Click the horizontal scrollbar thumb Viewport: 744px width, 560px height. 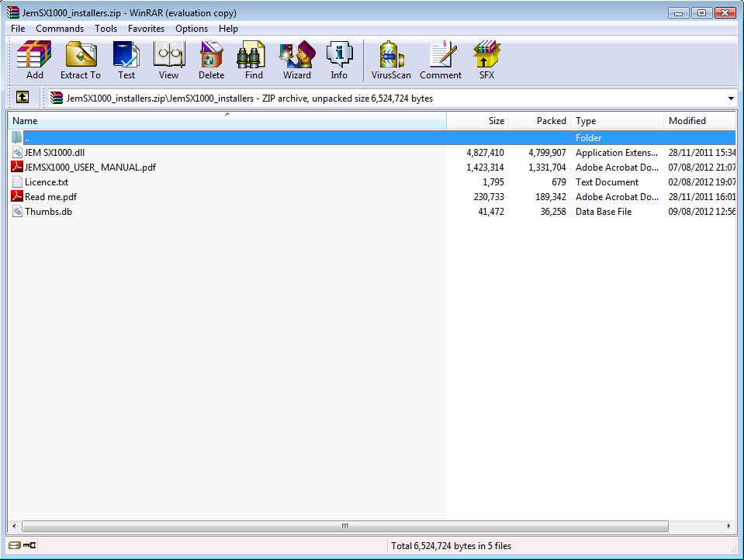[x=345, y=526]
